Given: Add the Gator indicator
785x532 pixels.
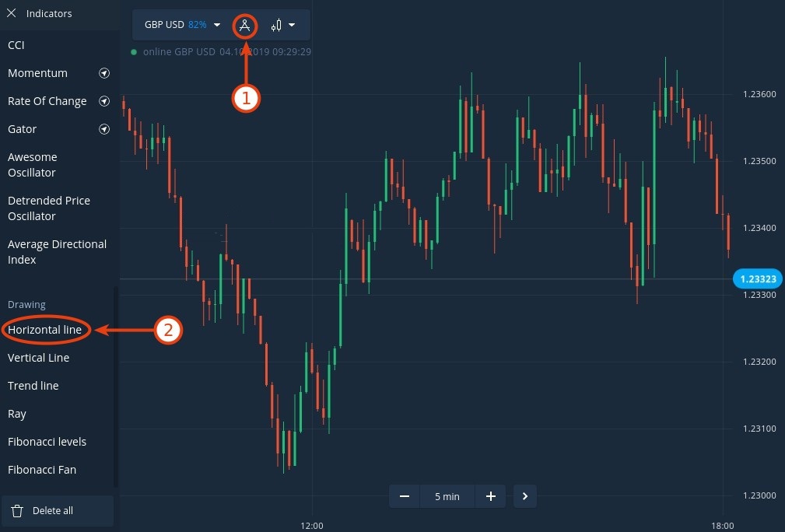Looking at the screenshot, I should 22,129.
